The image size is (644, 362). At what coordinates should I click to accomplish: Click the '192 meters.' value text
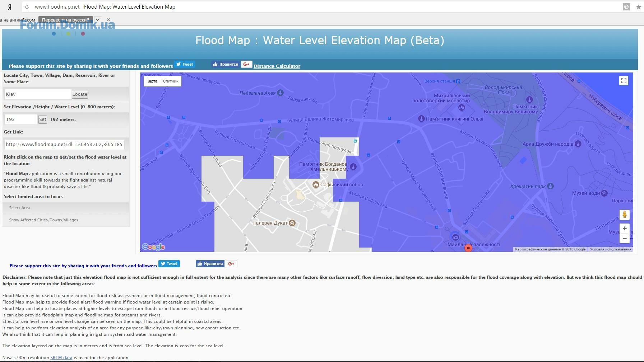63,119
